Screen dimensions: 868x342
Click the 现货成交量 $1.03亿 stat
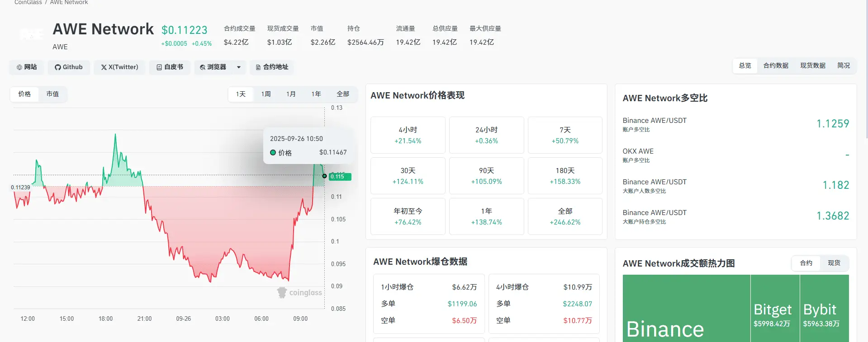[283, 36]
